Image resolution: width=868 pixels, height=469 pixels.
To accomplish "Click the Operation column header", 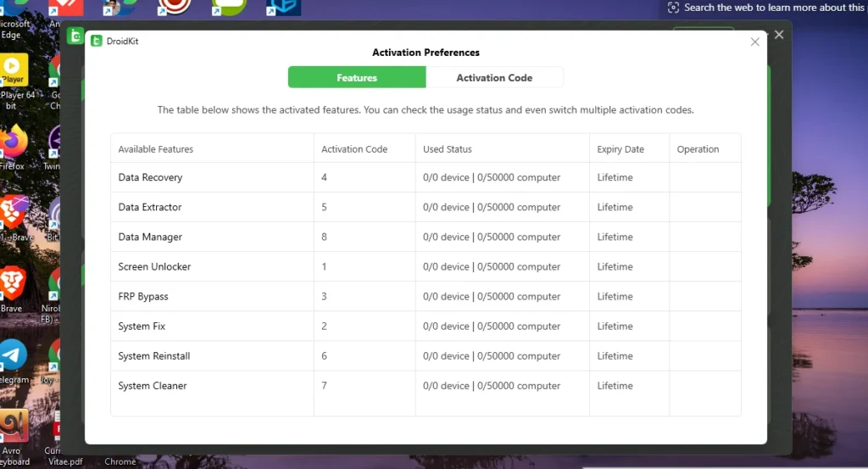I will [698, 149].
